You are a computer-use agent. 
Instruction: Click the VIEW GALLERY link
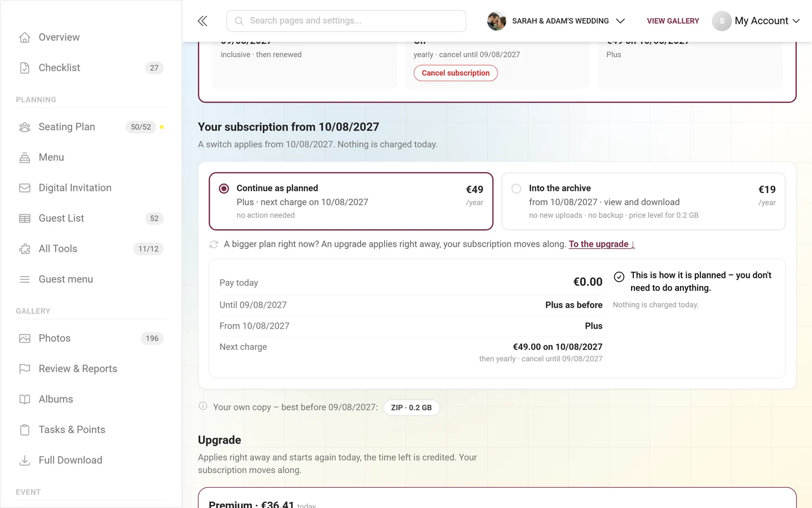[x=673, y=21]
